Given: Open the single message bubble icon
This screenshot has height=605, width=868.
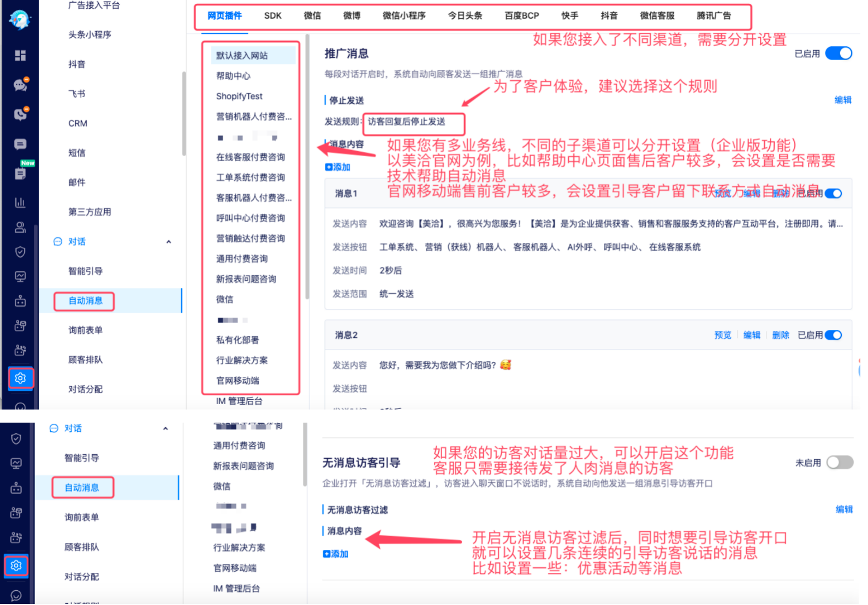Looking at the screenshot, I should point(20,144).
